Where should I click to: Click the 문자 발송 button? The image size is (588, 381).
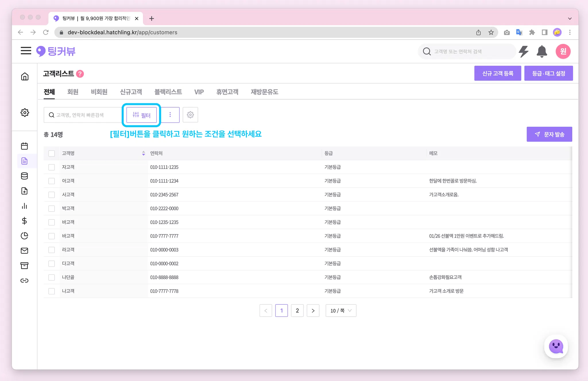pos(549,134)
